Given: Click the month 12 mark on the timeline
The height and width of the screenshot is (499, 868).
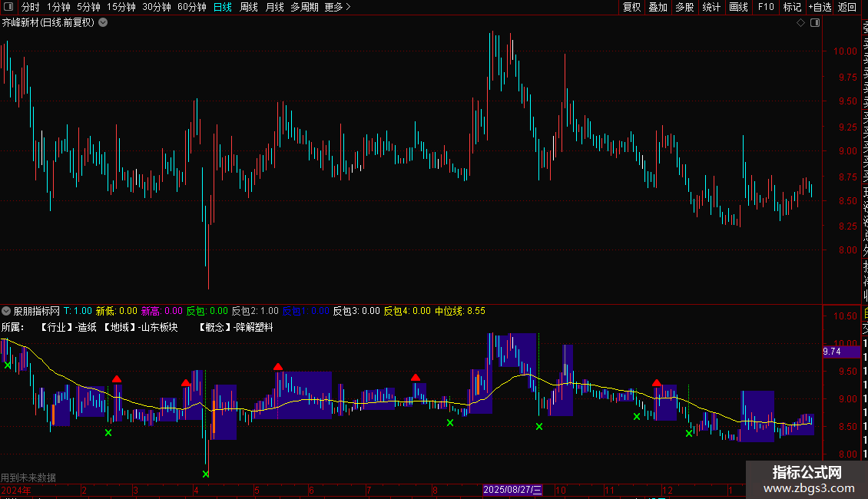Looking at the screenshot, I should point(668,490).
